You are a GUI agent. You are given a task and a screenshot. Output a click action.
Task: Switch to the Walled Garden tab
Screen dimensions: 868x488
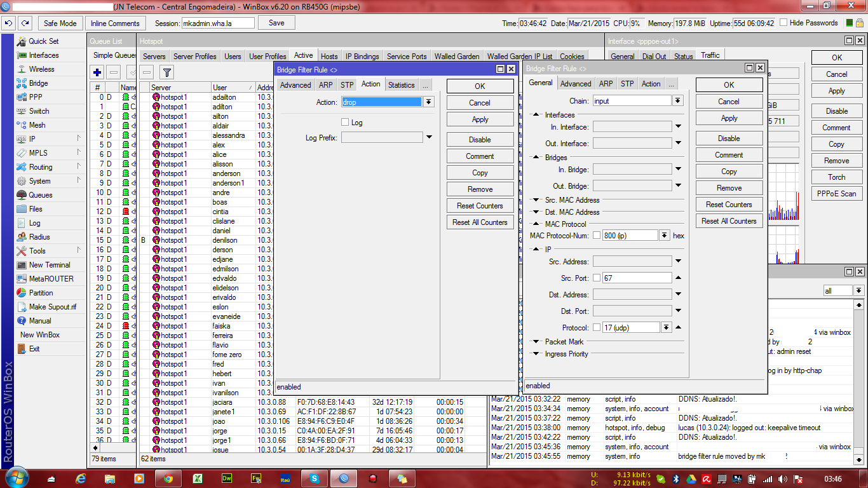pos(456,57)
